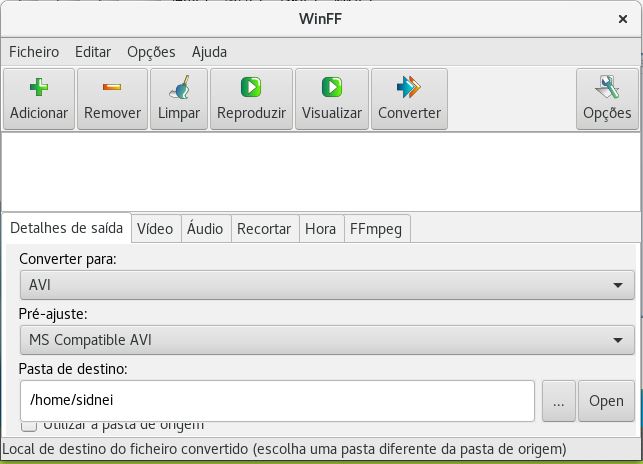Toggle the Utilizar a pasta de origem checkbox
The image size is (643, 464).
point(29,426)
